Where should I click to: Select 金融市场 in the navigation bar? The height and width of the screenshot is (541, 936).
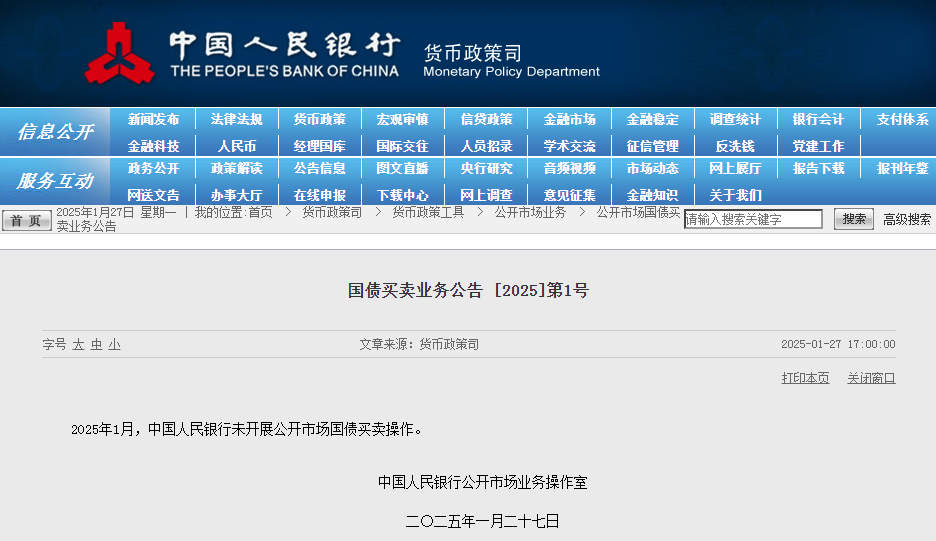569,119
